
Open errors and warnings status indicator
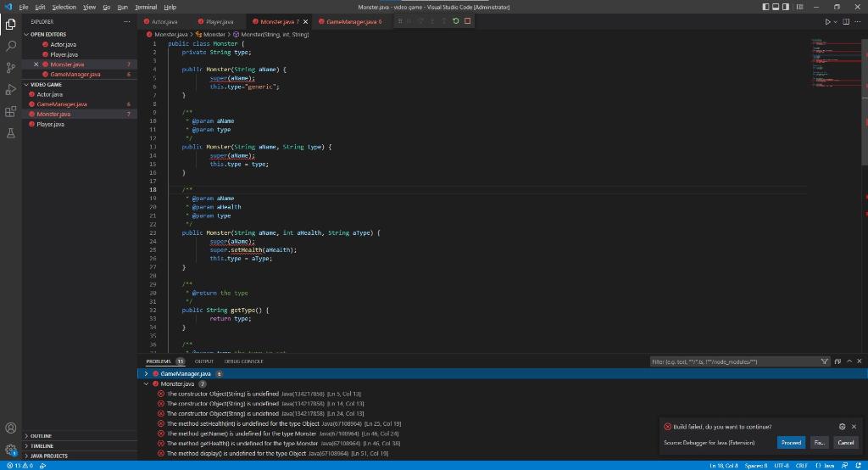pyautogui.click(x=19, y=466)
